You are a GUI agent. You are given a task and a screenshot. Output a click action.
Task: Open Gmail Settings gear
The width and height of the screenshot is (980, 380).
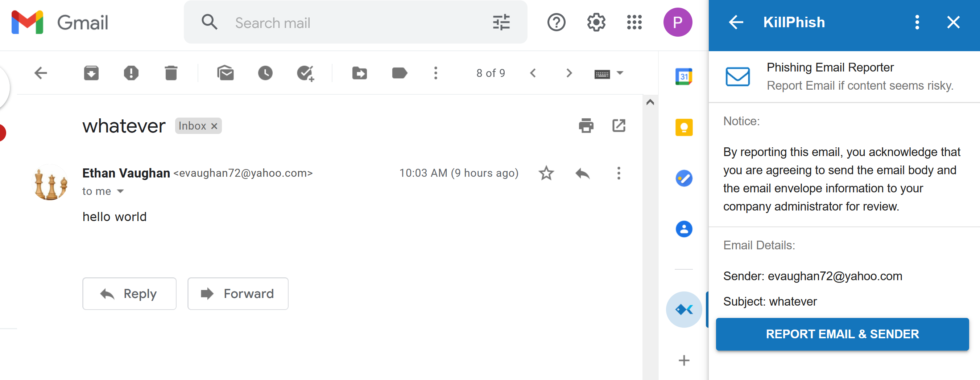(596, 23)
